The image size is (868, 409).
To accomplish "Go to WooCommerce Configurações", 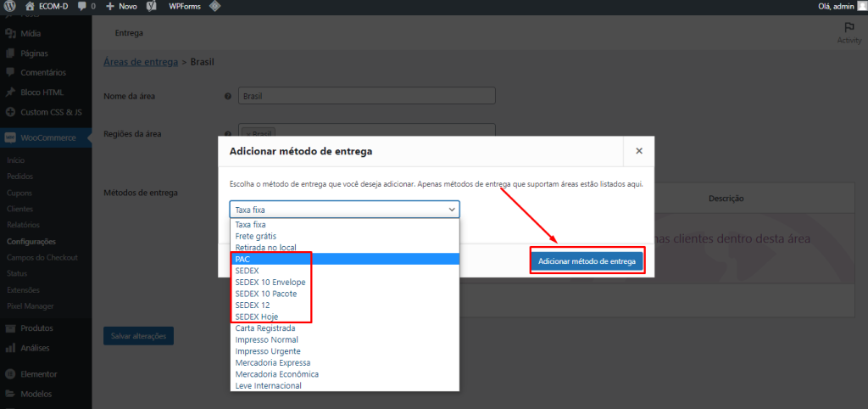I will point(31,242).
